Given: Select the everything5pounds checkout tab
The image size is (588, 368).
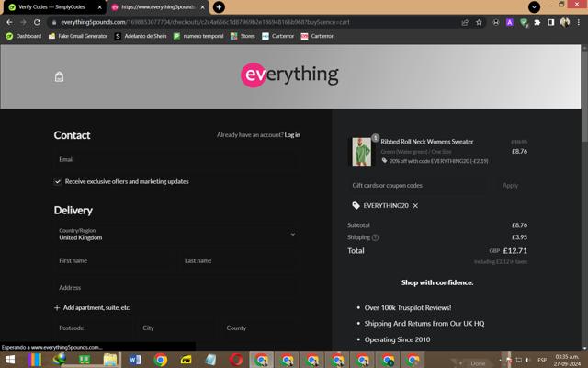Looking at the screenshot, I should [x=158, y=7].
